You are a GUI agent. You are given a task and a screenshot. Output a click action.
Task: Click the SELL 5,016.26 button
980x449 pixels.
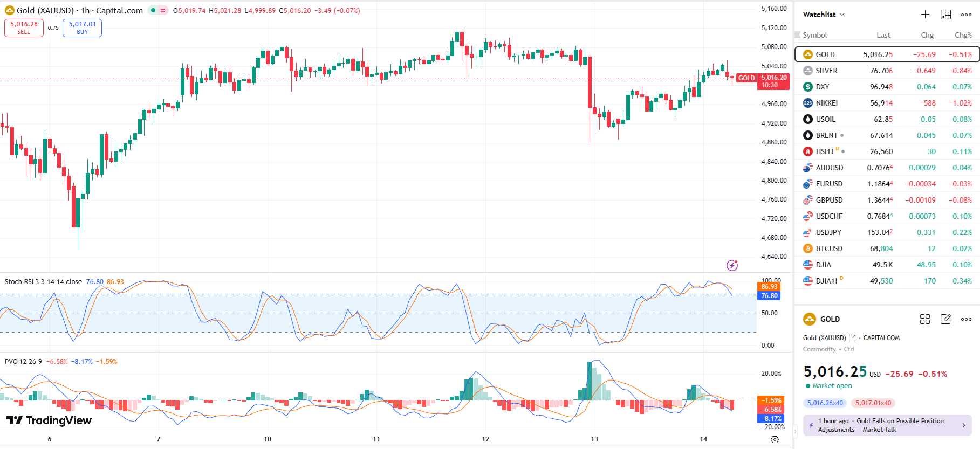coord(24,27)
